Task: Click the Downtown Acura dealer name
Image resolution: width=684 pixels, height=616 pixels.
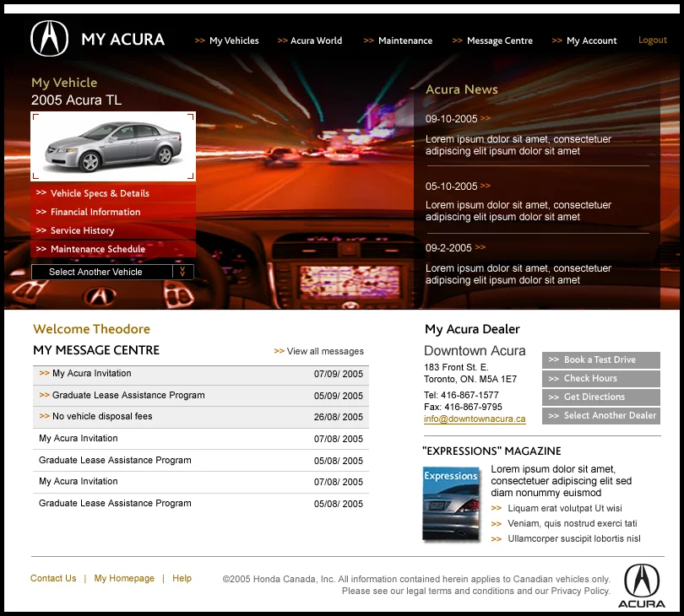Action: tap(475, 350)
